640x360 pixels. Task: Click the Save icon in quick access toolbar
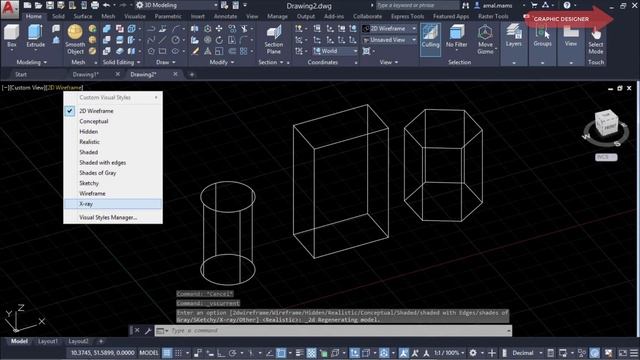[50, 5]
